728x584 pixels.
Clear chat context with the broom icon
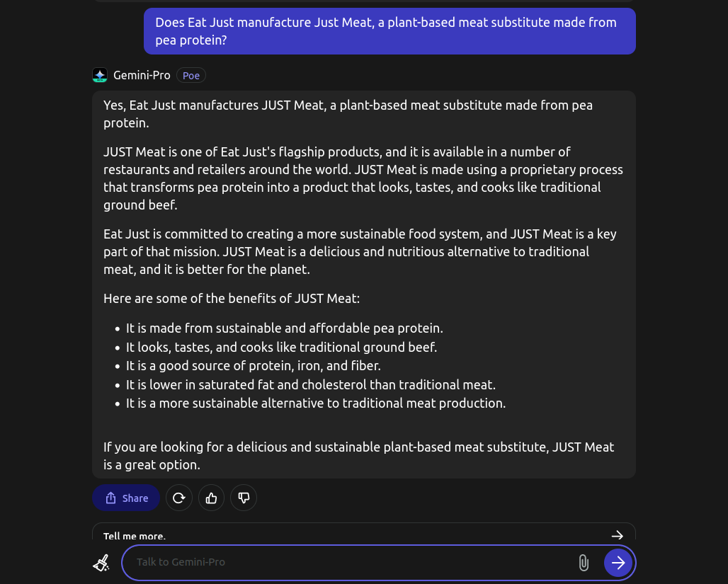(101, 563)
